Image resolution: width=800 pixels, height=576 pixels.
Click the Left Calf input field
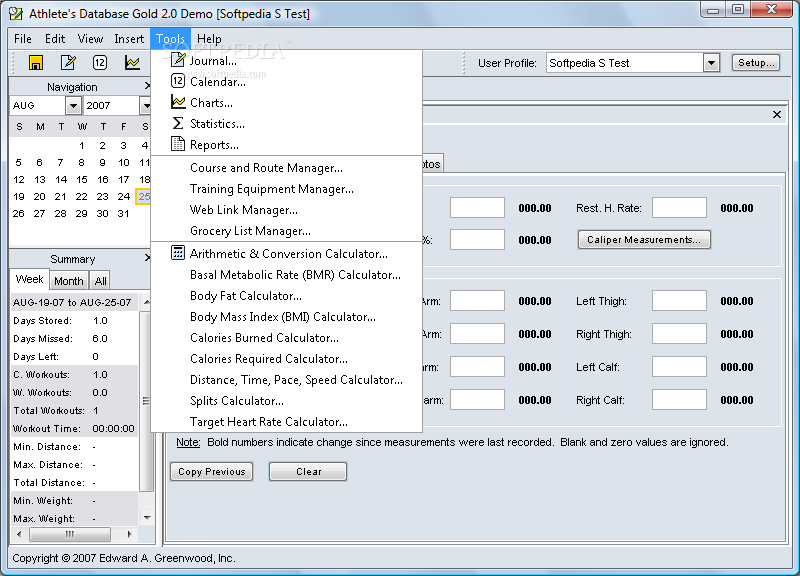679,367
